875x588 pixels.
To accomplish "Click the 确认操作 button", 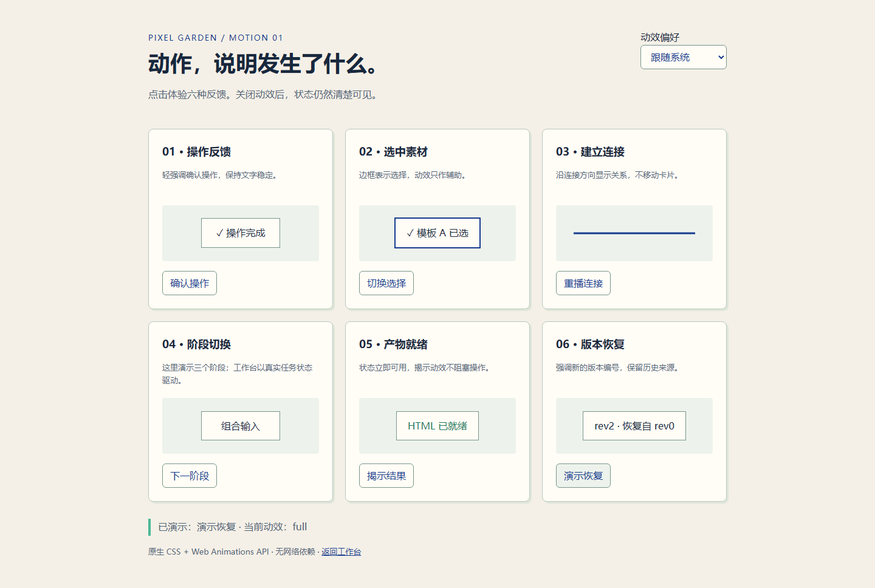I will (190, 283).
